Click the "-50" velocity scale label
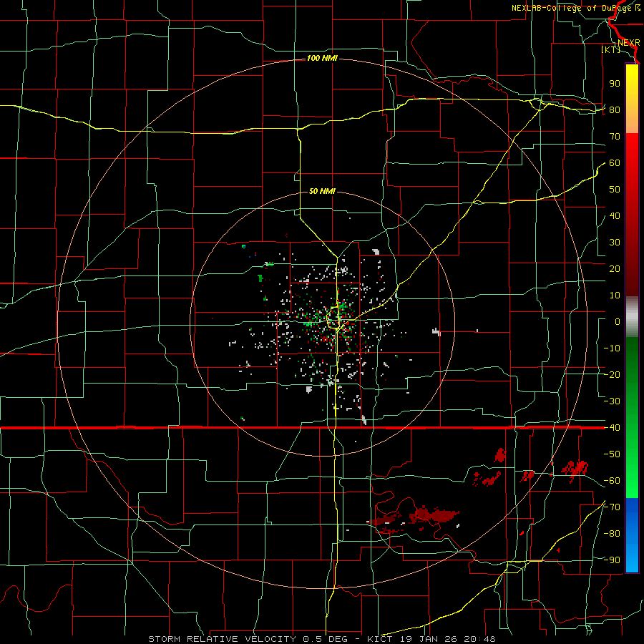 click(612, 454)
